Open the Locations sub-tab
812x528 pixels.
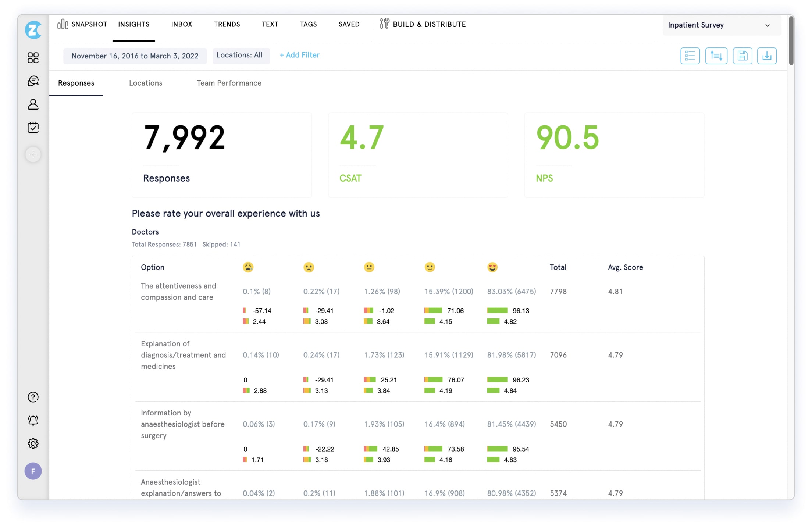(146, 83)
